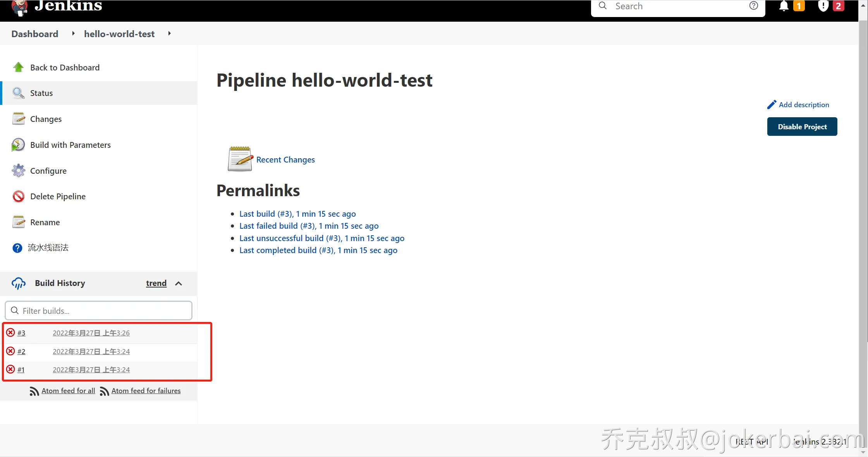868x457 pixels.
Task: Click the Jenkins title text in the header
Action: coord(68,6)
